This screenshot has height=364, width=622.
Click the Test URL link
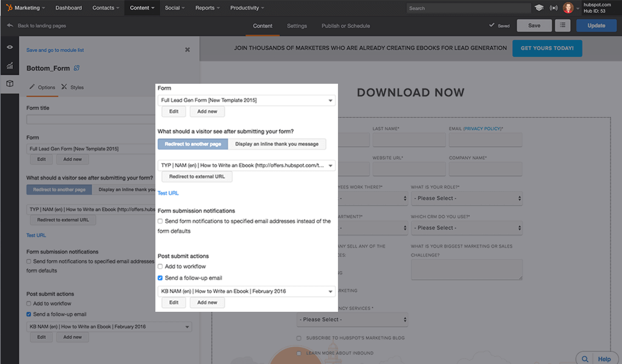[x=167, y=193]
